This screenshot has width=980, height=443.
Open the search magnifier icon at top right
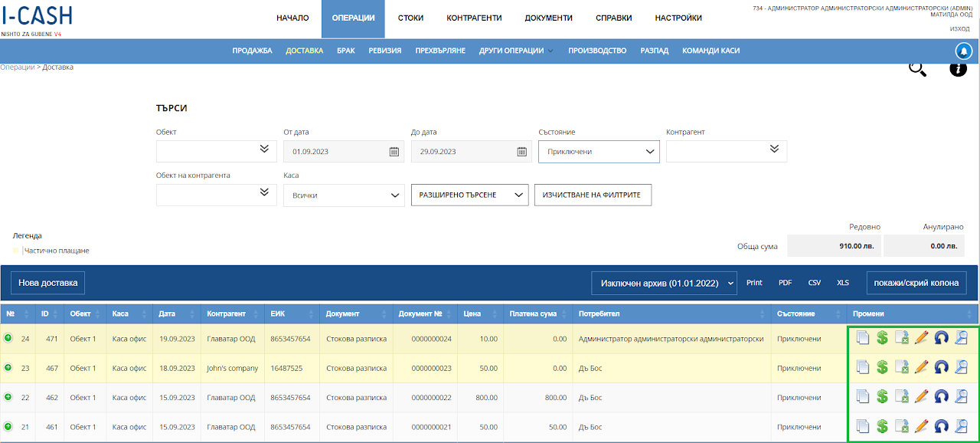tap(917, 68)
